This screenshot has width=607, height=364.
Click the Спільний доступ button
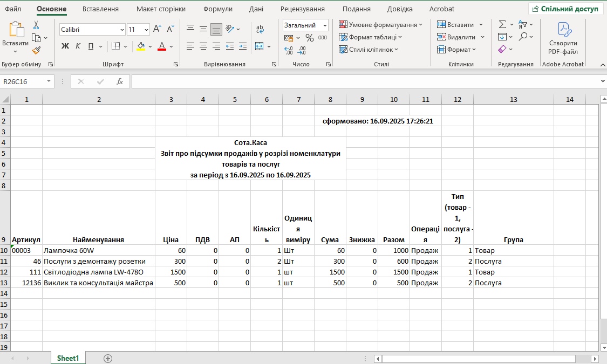point(565,9)
